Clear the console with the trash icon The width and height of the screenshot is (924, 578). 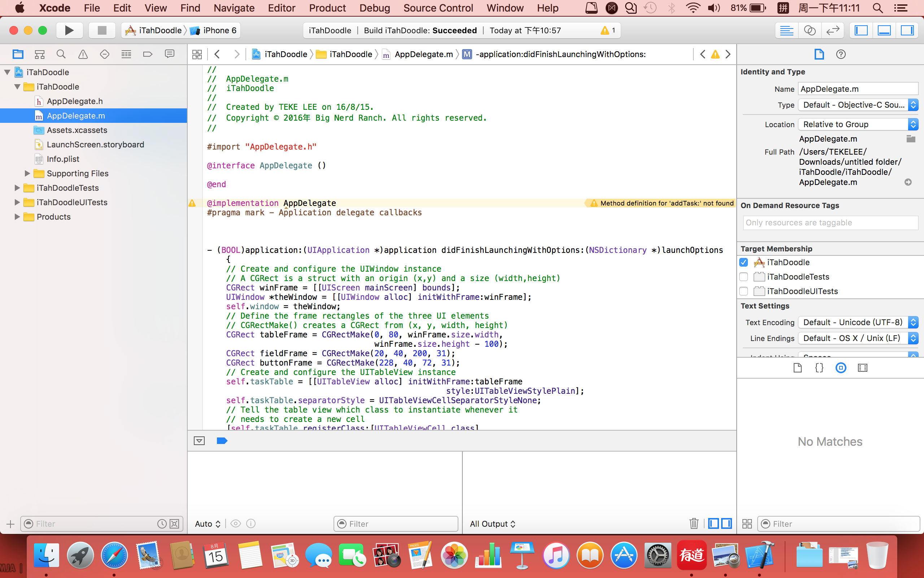tap(694, 523)
